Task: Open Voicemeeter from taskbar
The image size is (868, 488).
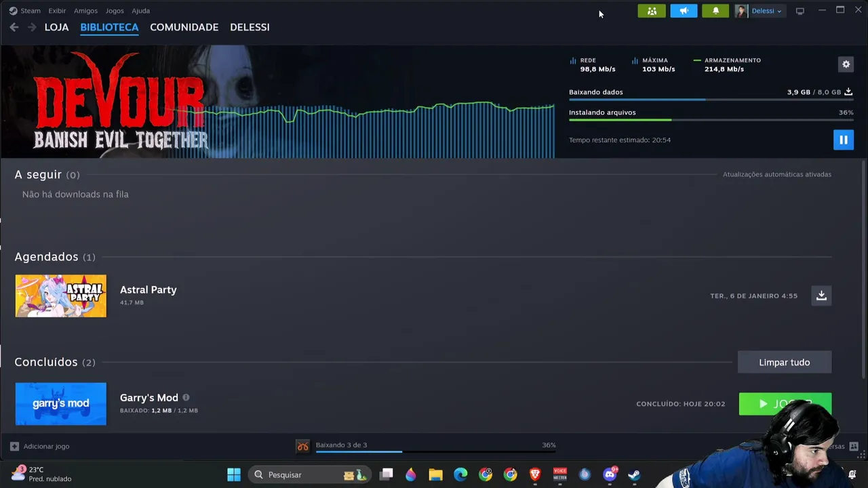Action: [560, 474]
